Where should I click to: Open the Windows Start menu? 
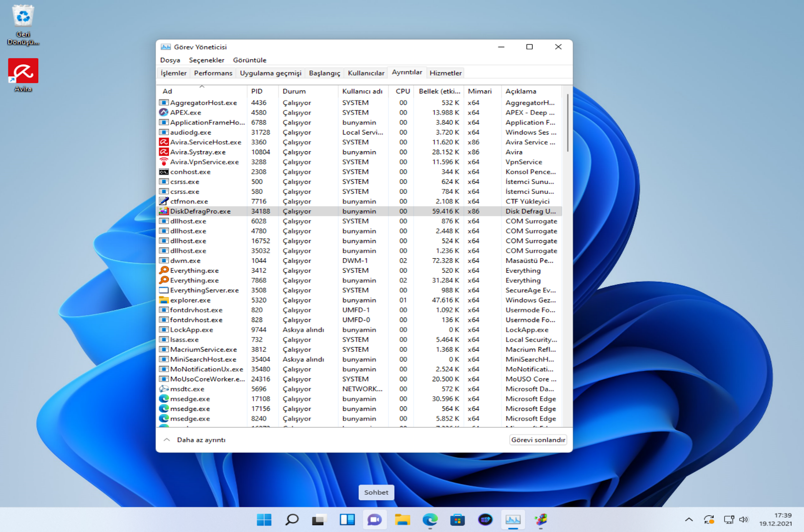coord(264,520)
